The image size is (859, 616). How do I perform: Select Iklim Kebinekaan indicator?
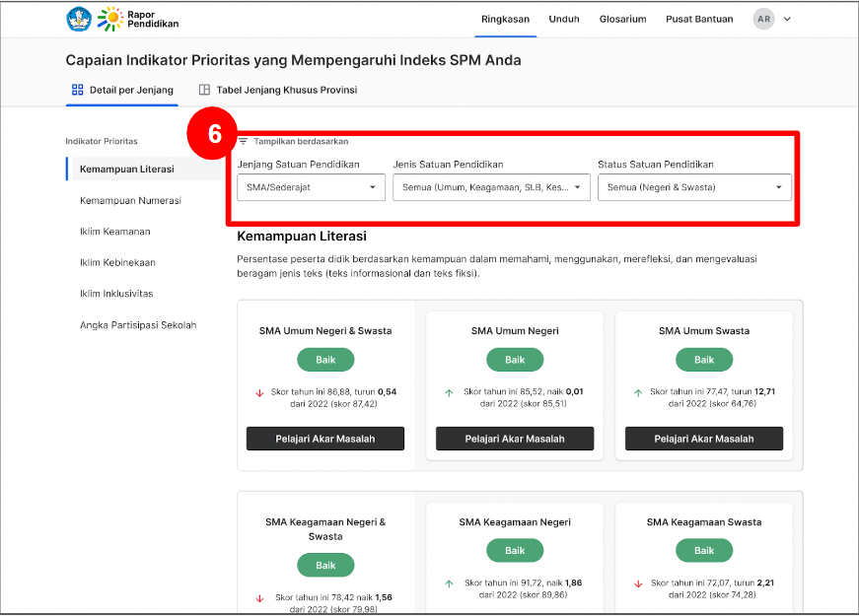[117, 263]
